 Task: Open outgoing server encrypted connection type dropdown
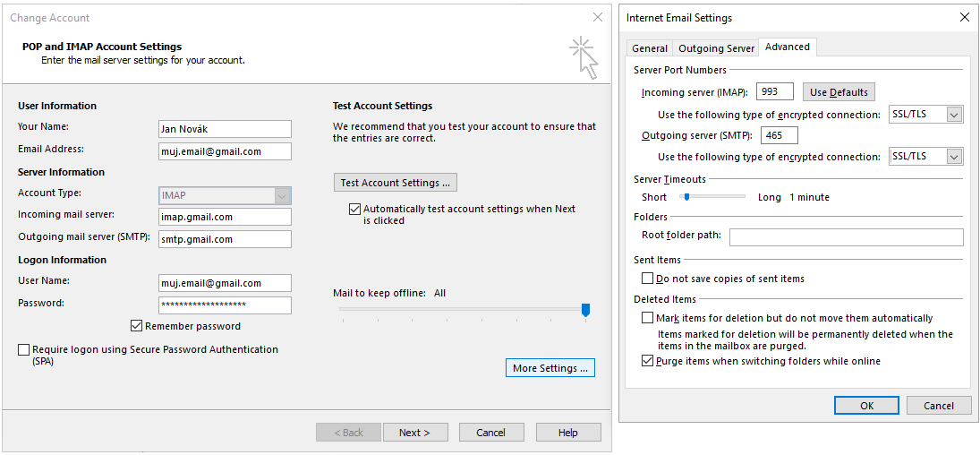(925, 156)
